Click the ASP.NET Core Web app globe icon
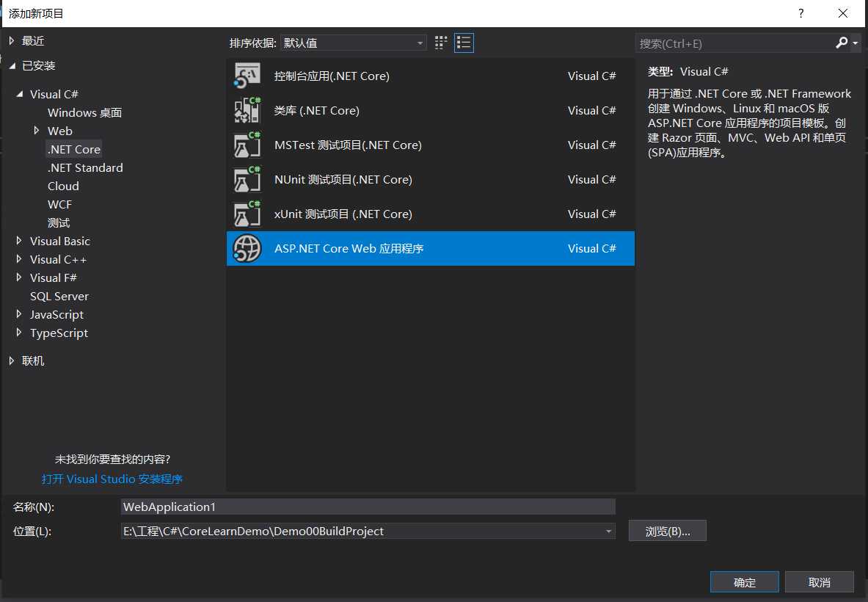The height and width of the screenshot is (602, 868). point(247,248)
